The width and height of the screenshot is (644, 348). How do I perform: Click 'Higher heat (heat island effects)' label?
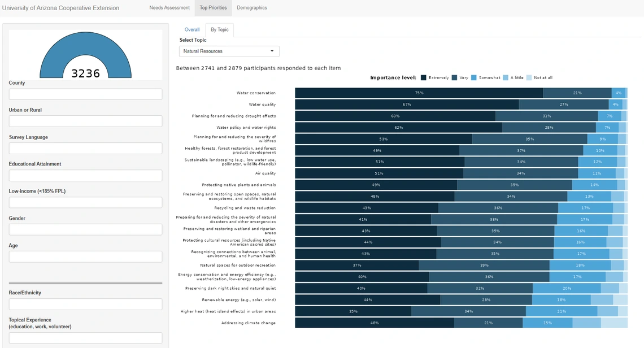pyautogui.click(x=228, y=311)
